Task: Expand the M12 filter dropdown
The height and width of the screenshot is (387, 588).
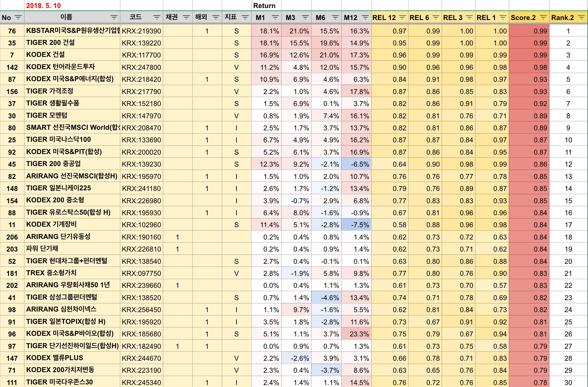Action: click(x=365, y=17)
